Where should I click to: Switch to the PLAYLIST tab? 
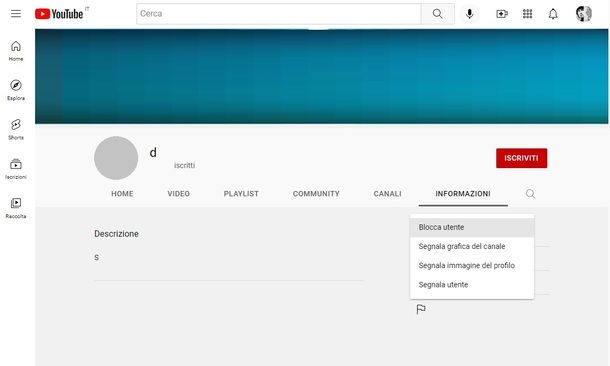[x=241, y=194]
